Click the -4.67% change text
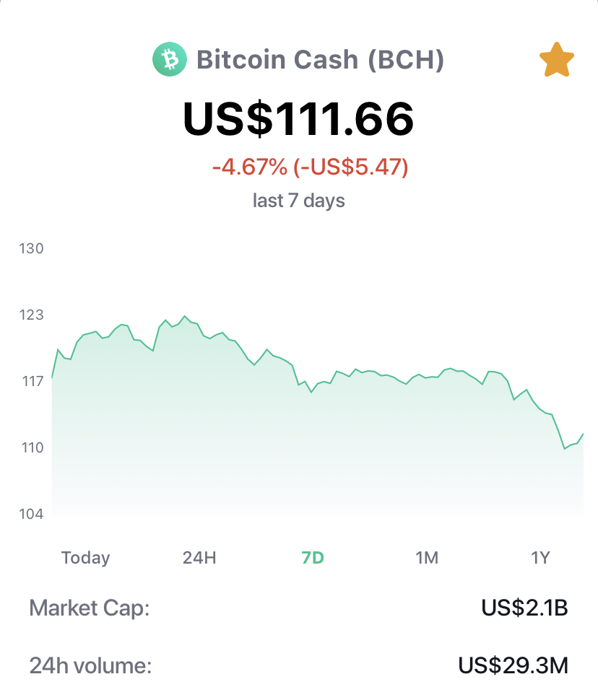Viewport: 598px width, 700px height. (249, 167)
